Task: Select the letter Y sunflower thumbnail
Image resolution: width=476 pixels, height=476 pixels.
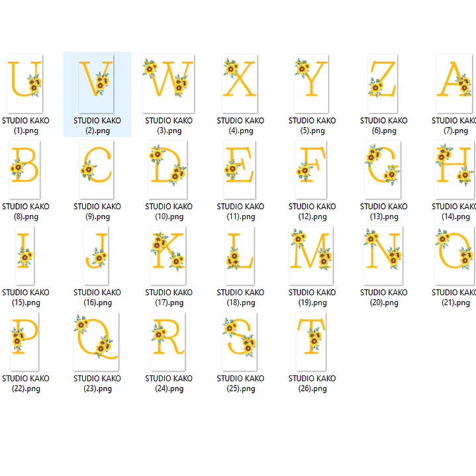Action: click(x=311, y=83)
